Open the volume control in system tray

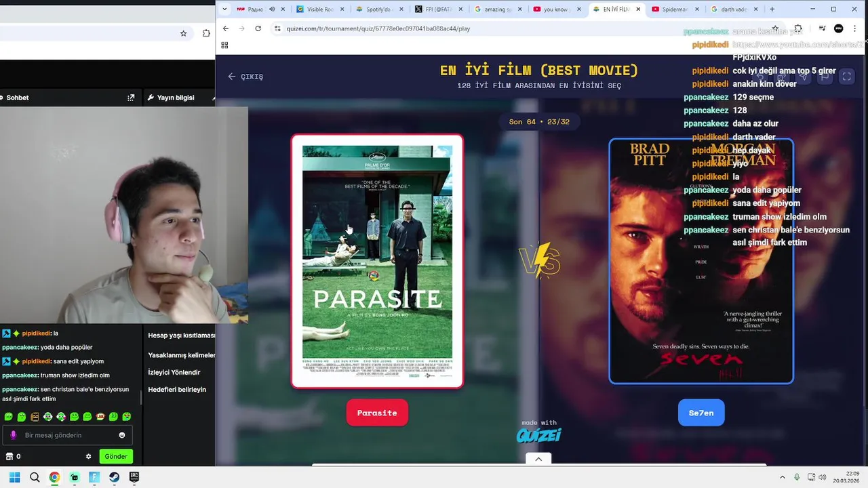823,477
